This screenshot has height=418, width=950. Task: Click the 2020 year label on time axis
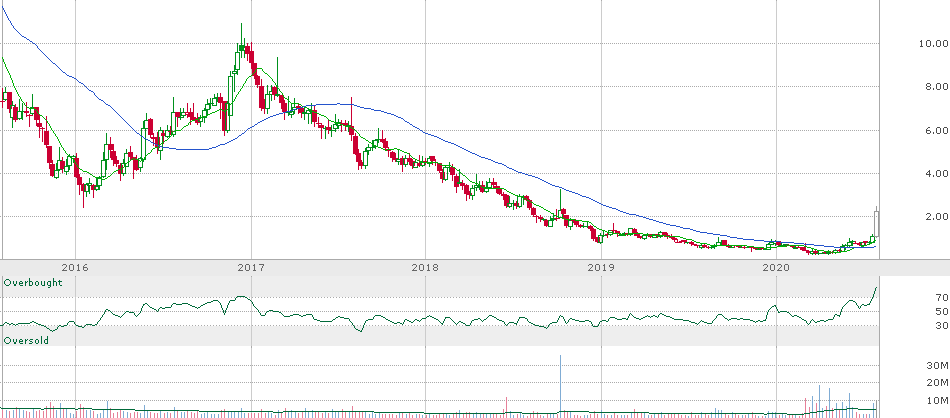click(x=776, y=267)
